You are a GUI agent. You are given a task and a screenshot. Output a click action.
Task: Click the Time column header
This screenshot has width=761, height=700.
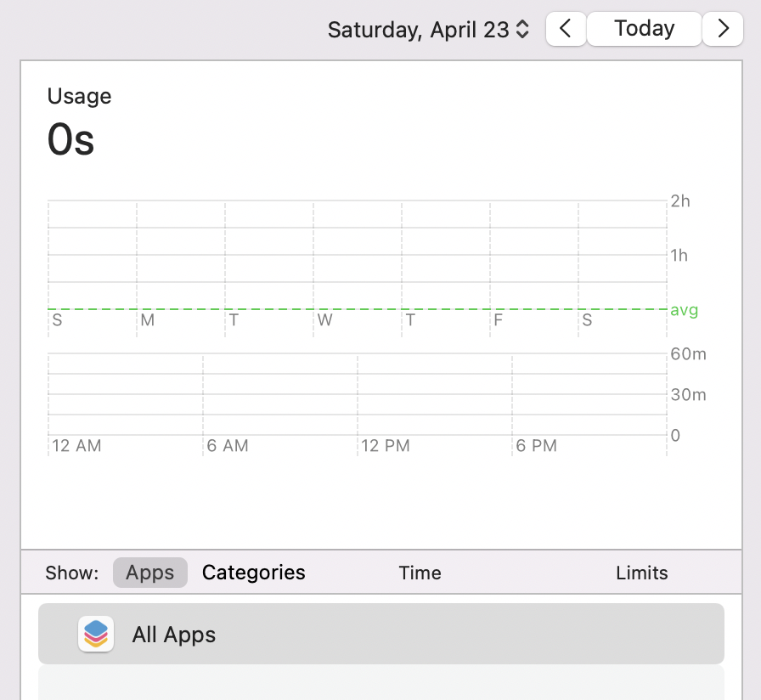click(x=420, y=573)
